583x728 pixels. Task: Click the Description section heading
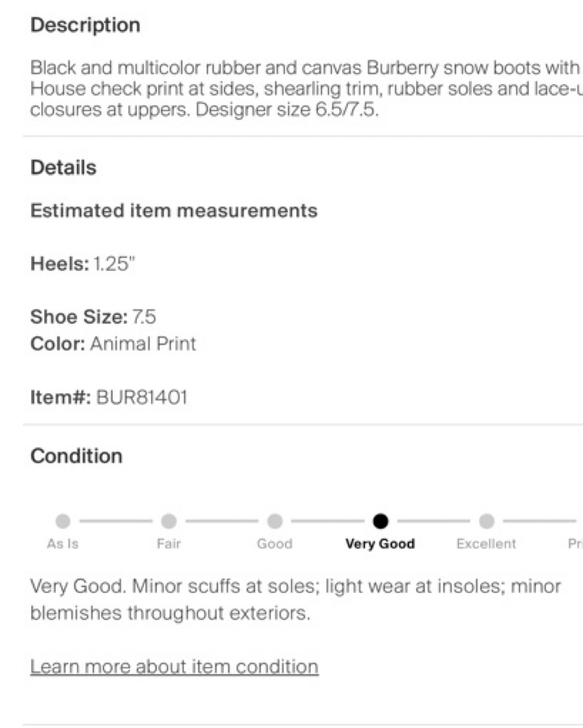pos(85,25)
